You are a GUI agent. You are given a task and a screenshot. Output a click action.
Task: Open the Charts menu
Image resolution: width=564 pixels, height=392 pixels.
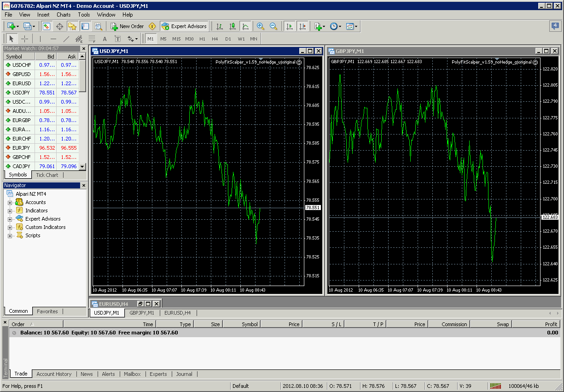coord(64,15)
